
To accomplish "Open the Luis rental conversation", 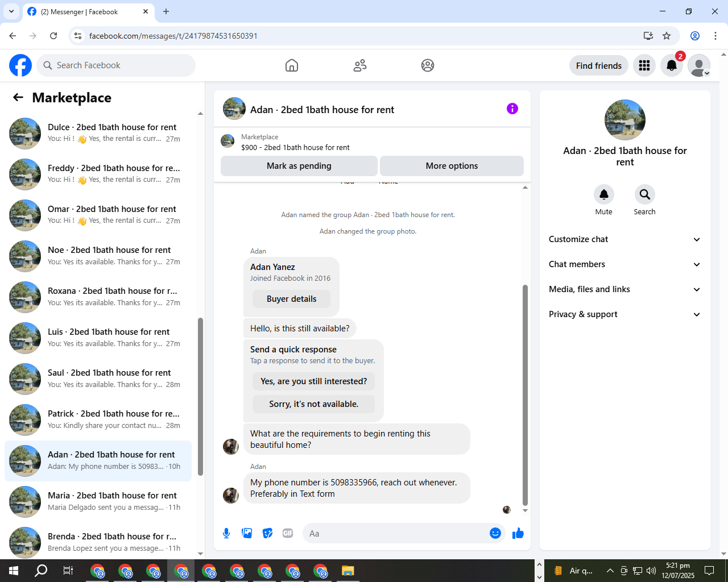I will (x=98, y=338).
